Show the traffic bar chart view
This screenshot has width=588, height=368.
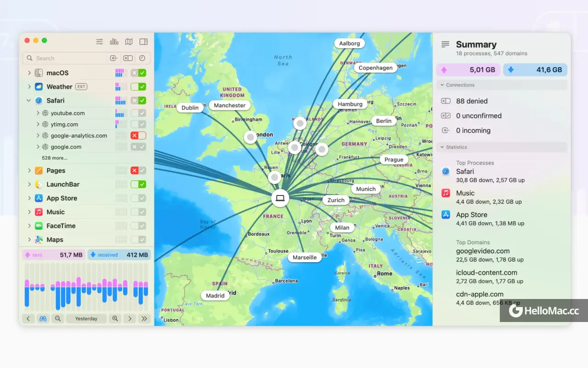(114, 41)
